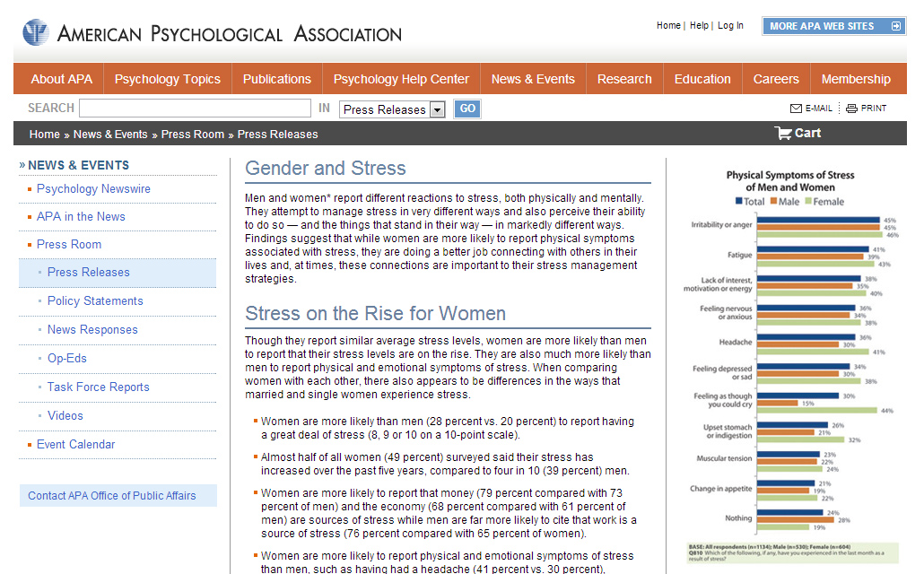Open the Membership menu
Screen dimensions: 924x574
point(856,79)
